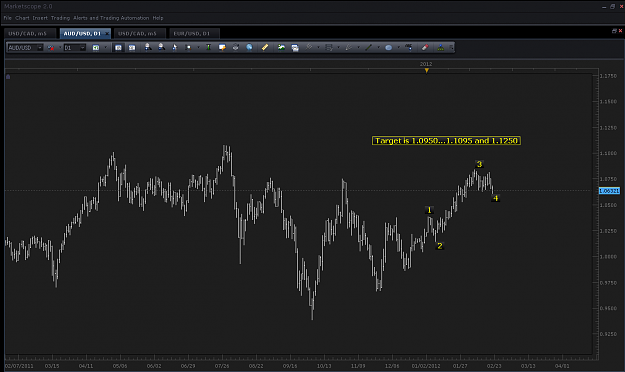This screenshot has width=625, height=372.
Task: Toggle the first highlighted chart mode button
Action: pos(118,47)
